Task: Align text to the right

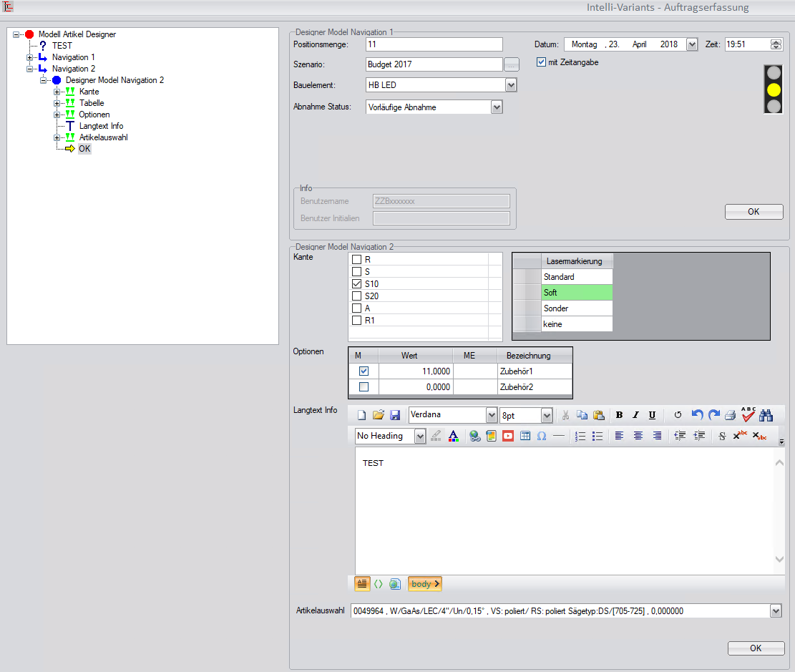Action: (657, 436)
